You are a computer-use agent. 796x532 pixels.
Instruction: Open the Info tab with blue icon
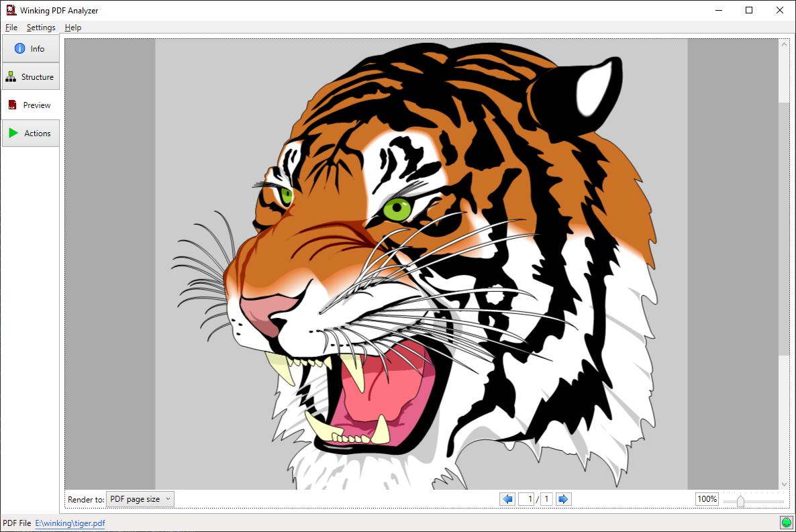(30, 49)
